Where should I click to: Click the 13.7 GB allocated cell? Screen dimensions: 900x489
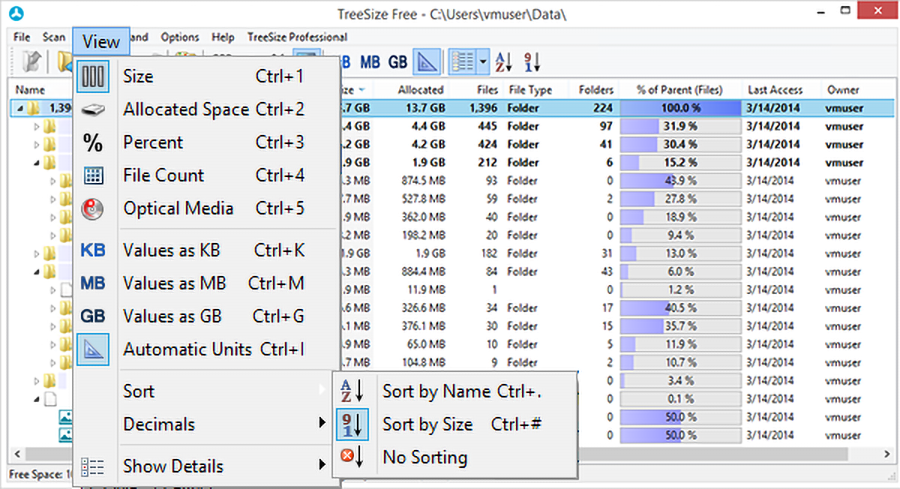point(425,108)
